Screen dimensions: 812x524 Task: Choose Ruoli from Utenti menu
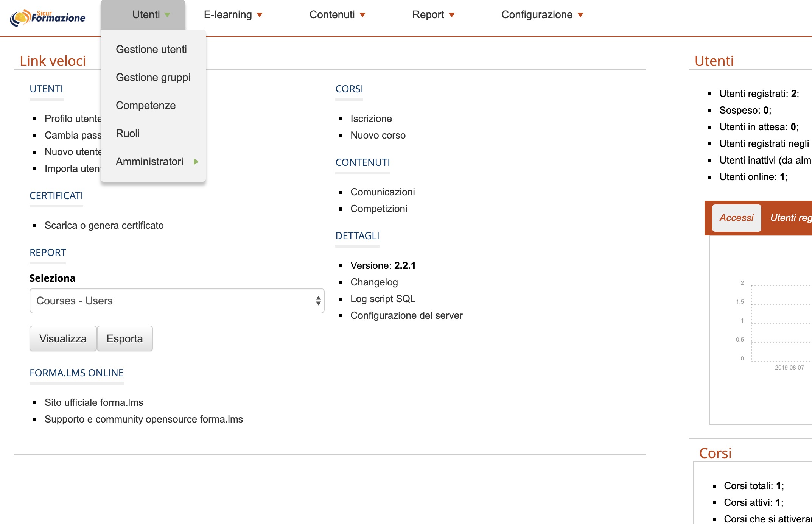128,134
